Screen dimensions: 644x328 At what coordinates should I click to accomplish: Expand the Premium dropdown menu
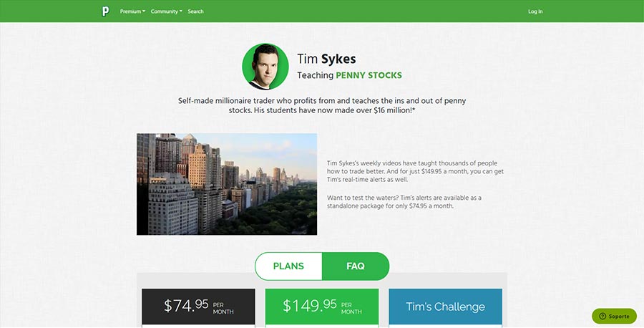pos(132,11)
